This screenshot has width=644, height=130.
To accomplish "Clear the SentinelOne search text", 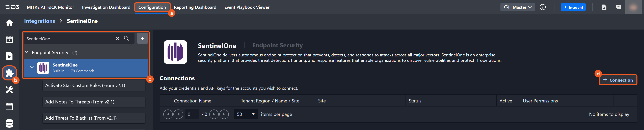I will 118,38.
